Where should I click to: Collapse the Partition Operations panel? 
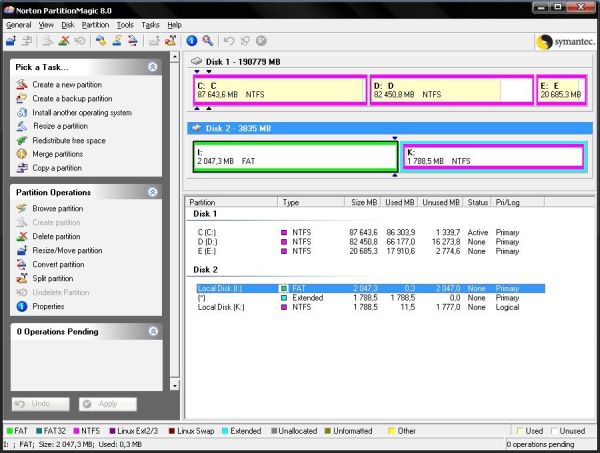tap(153, 192)
